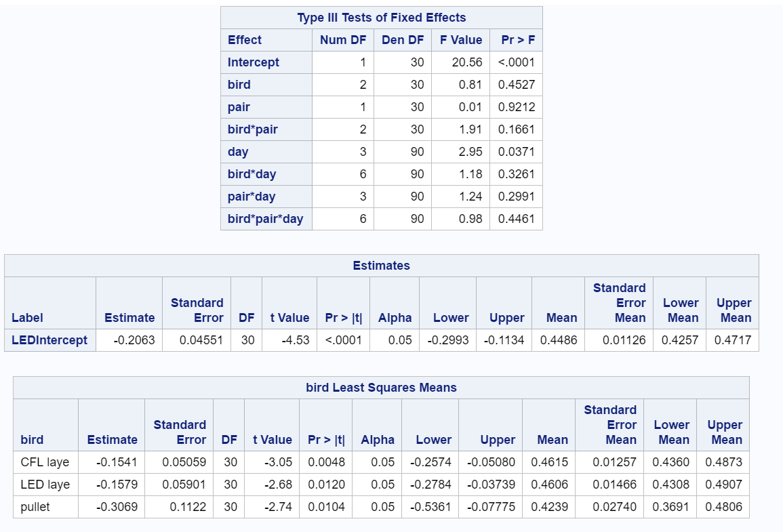Click the "Den DF" column header
The height and width of the screenshot is (532, 783).
coord(402,40)
